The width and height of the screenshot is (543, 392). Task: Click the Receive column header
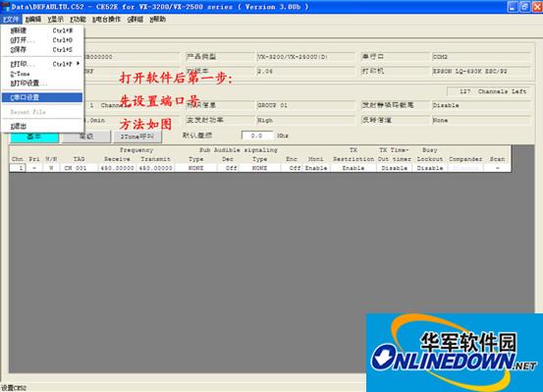click(x=117, y=159)
